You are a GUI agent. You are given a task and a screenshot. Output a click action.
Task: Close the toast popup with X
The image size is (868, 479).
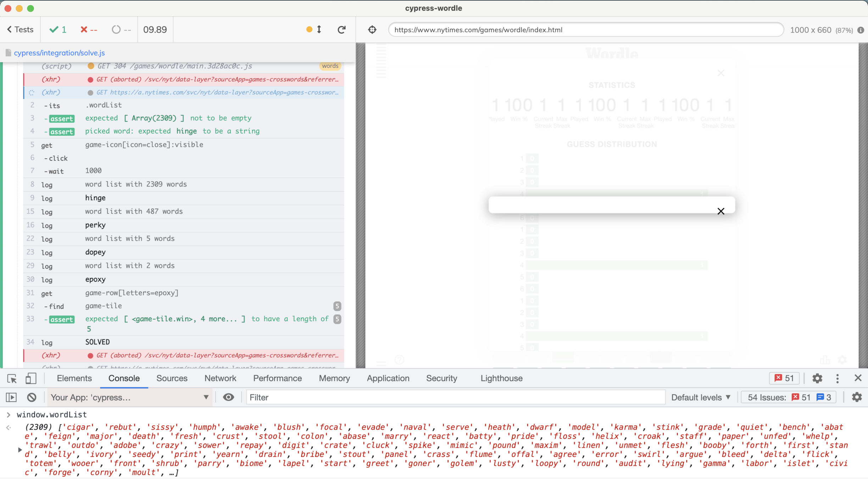tap(720, 211)
